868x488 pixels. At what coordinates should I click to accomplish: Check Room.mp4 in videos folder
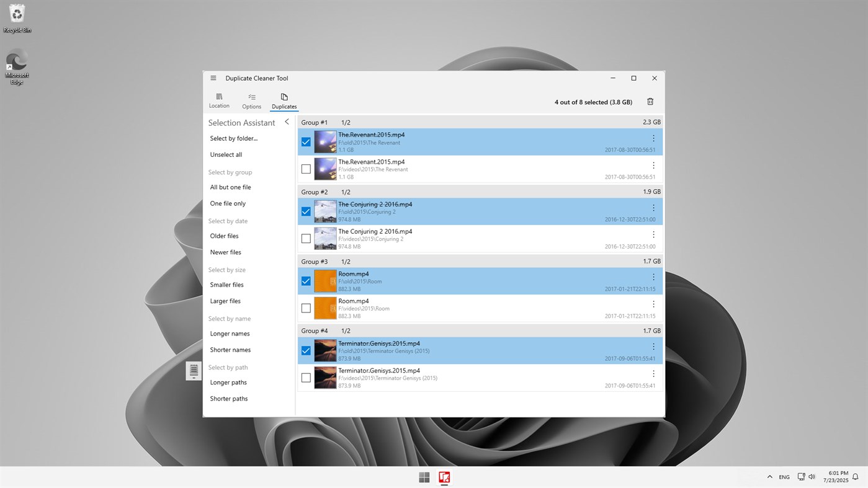click(x=305, y=308)
